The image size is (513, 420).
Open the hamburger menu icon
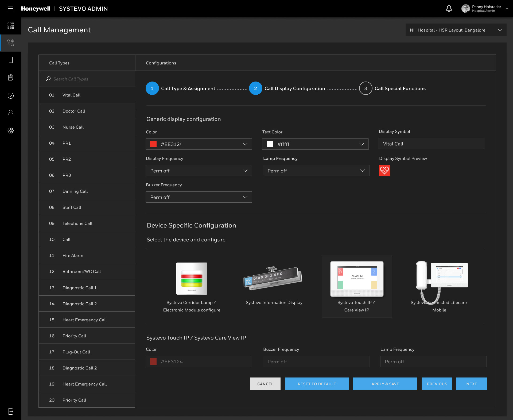coord(11,9)
